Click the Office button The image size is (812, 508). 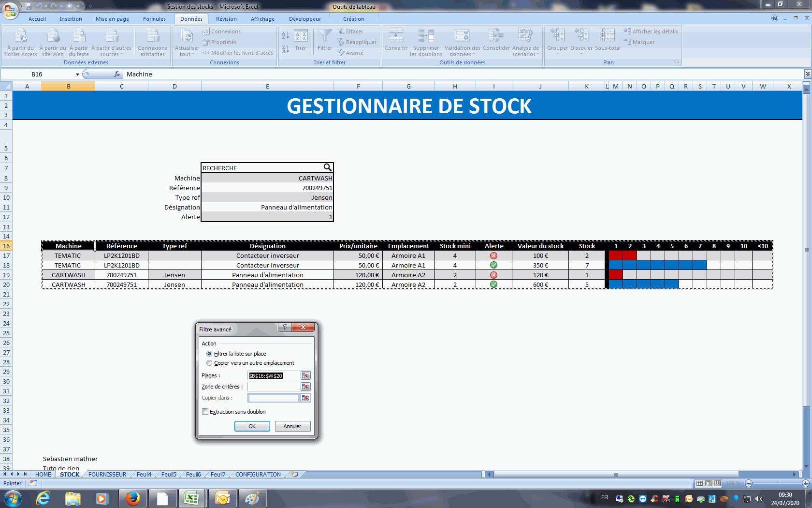coord(10,10)
